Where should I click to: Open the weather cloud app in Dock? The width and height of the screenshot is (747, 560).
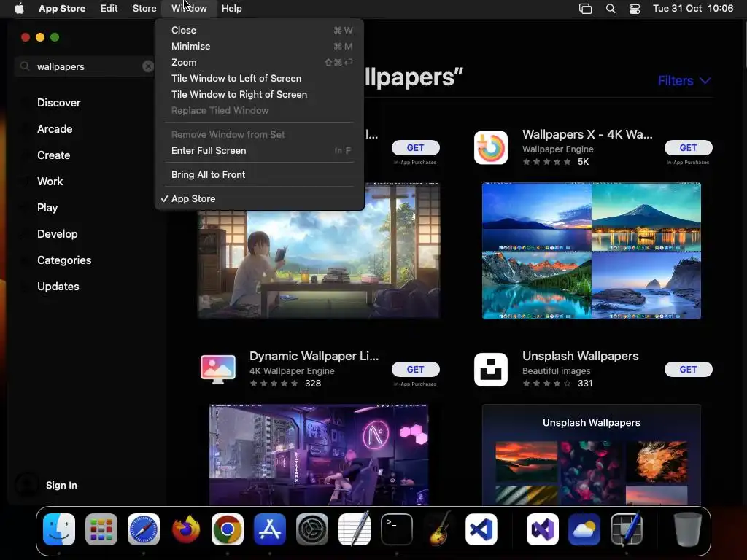(x=584, y=529)
